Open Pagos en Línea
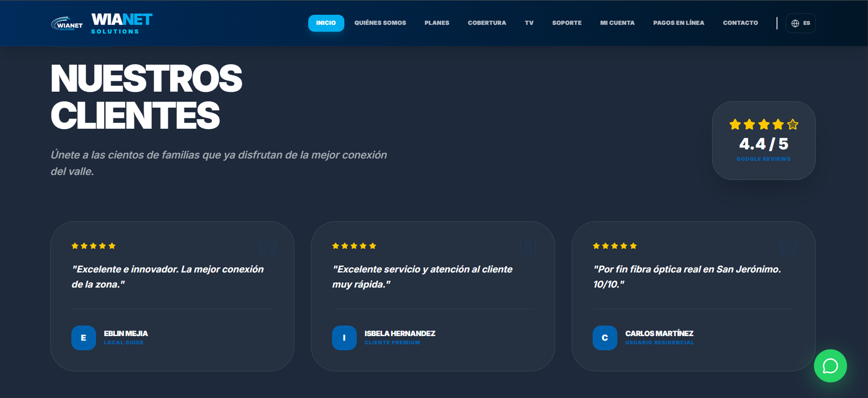 coord(679,23)
